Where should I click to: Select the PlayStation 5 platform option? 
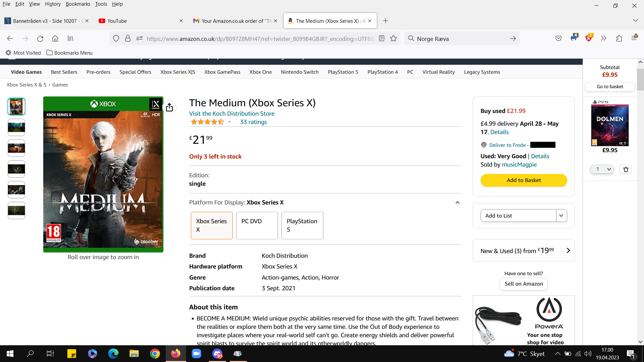click(x=302, y=225)
